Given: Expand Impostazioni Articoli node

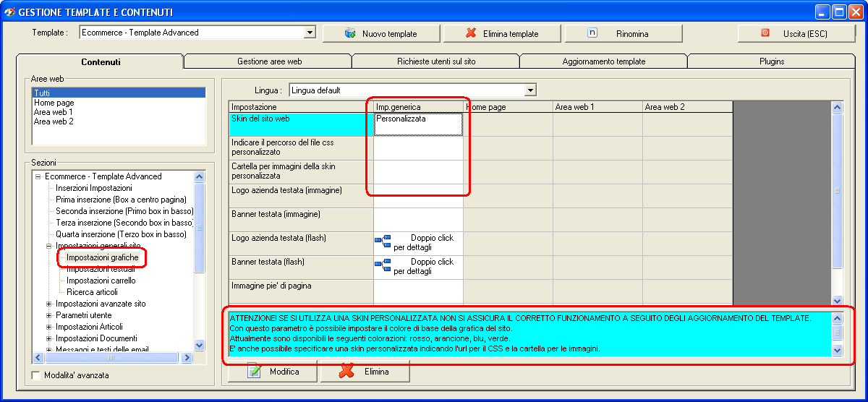Looking at the screenshot, I should [49, 327].
